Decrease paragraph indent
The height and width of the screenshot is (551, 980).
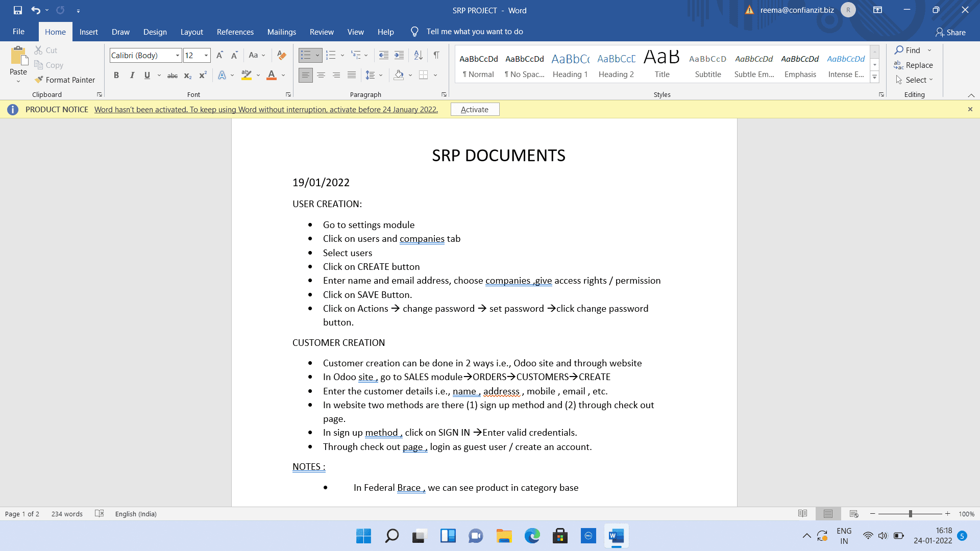click(384, 55)
